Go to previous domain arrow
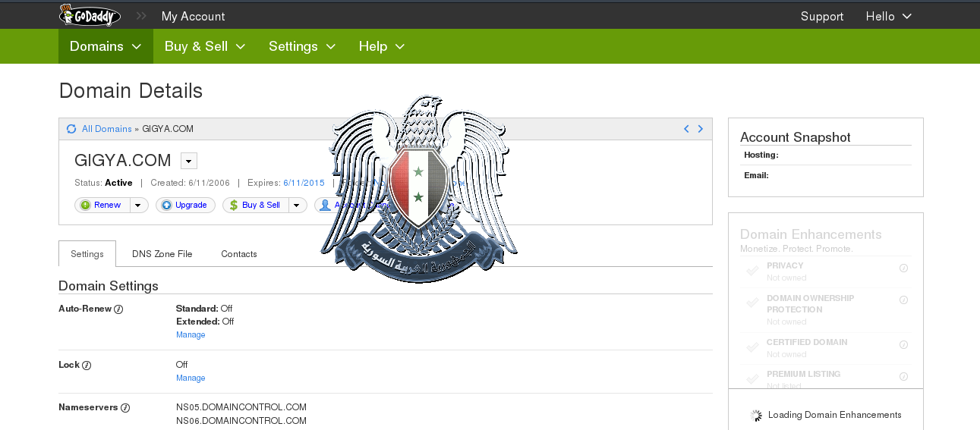 click(686, 129)
